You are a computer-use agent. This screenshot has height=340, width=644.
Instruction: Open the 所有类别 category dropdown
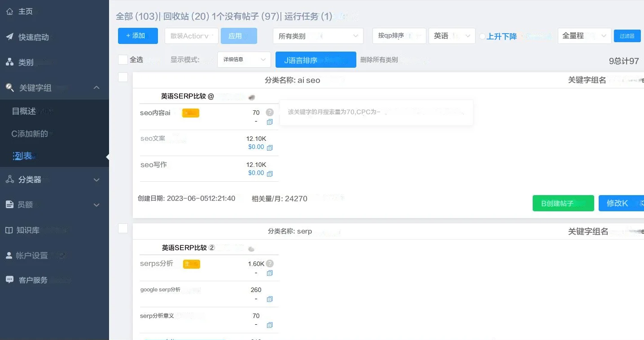[318, 36]
